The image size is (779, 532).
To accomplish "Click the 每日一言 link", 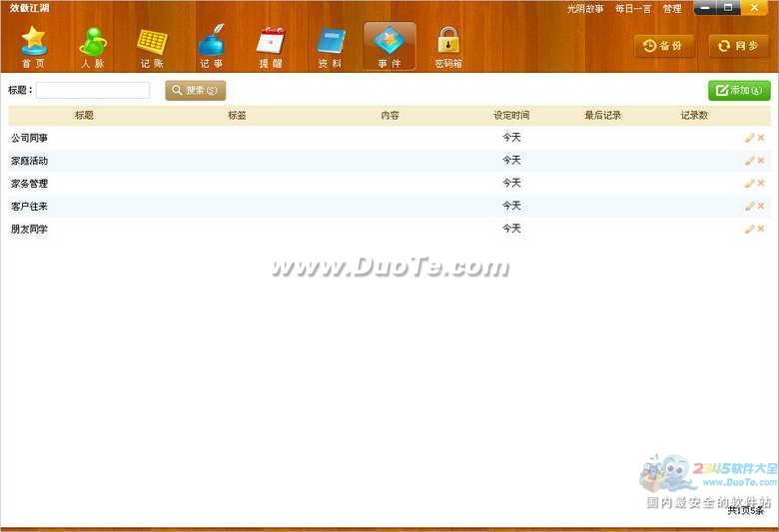I will 633,9.
